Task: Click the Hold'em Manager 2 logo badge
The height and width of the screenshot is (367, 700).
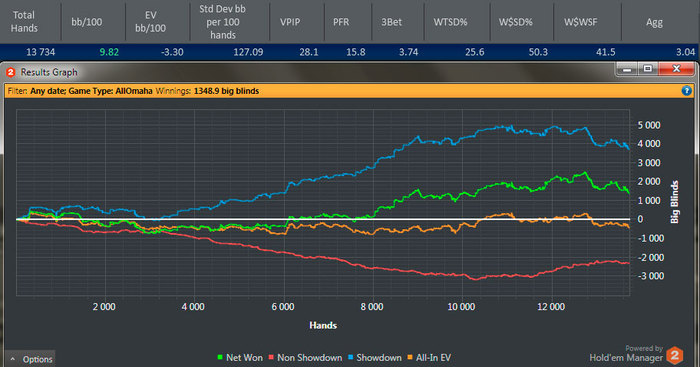Action: click(x=675, y=355)
